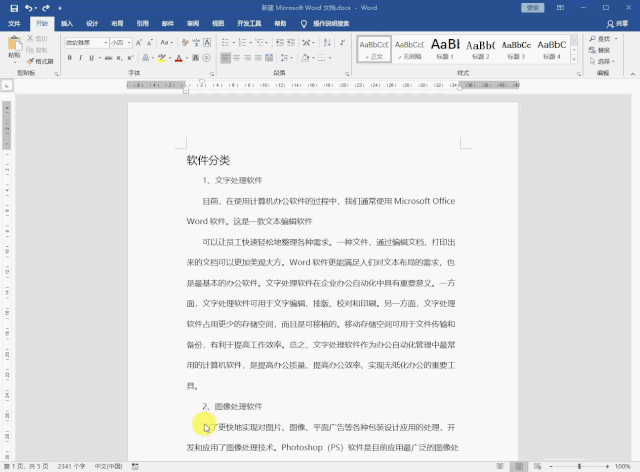Toggle Bold formatting
The image size is (640, 472).
coord(70,58)
